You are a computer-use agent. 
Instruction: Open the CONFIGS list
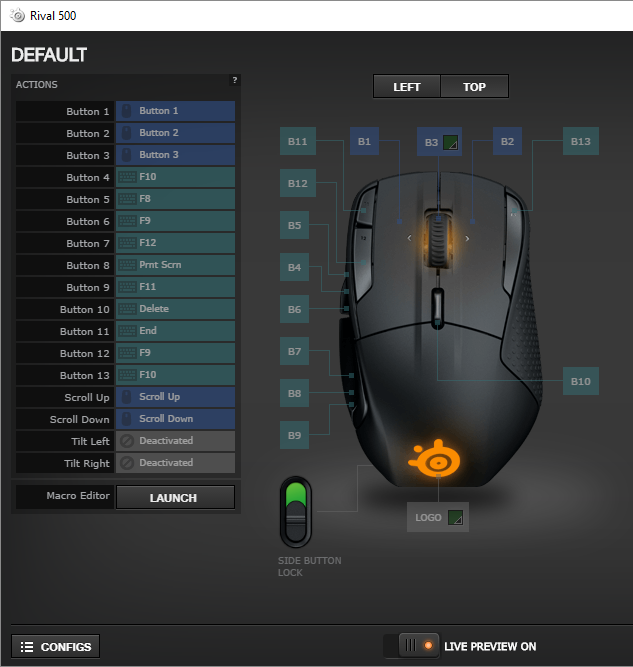coord(56,647)
